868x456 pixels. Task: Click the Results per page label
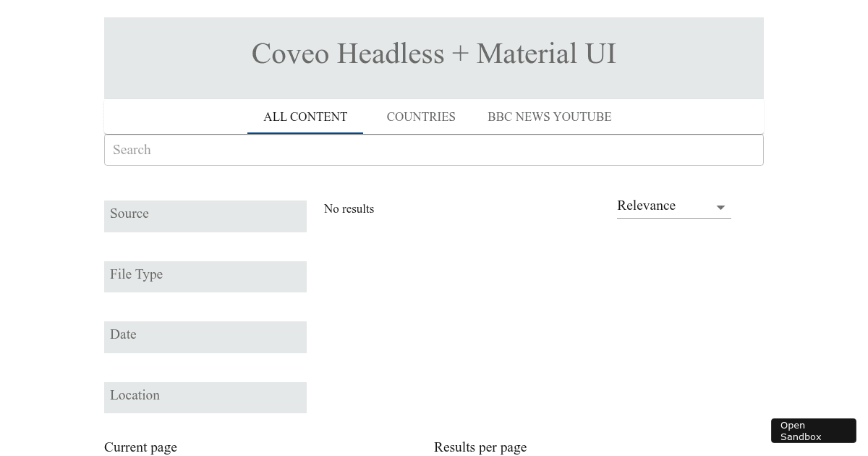tap(480, 447)
